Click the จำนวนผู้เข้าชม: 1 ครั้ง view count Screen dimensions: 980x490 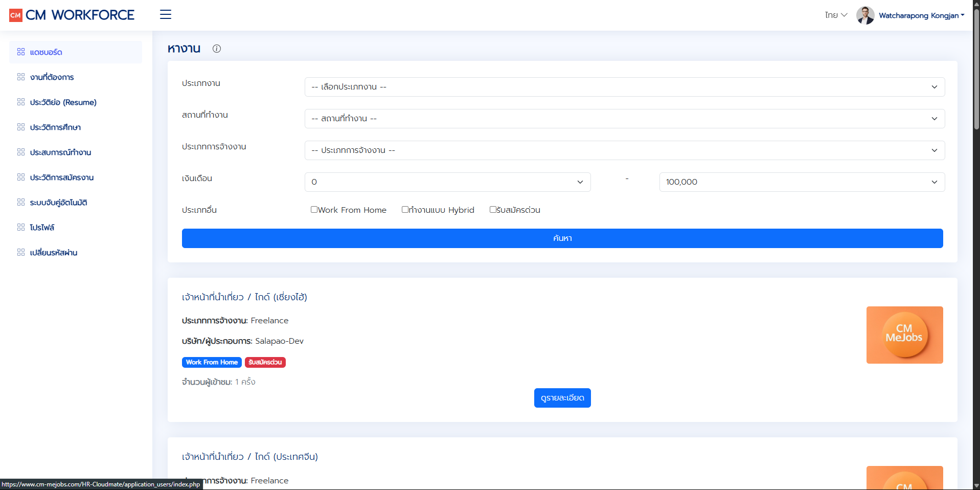[219, 382]
